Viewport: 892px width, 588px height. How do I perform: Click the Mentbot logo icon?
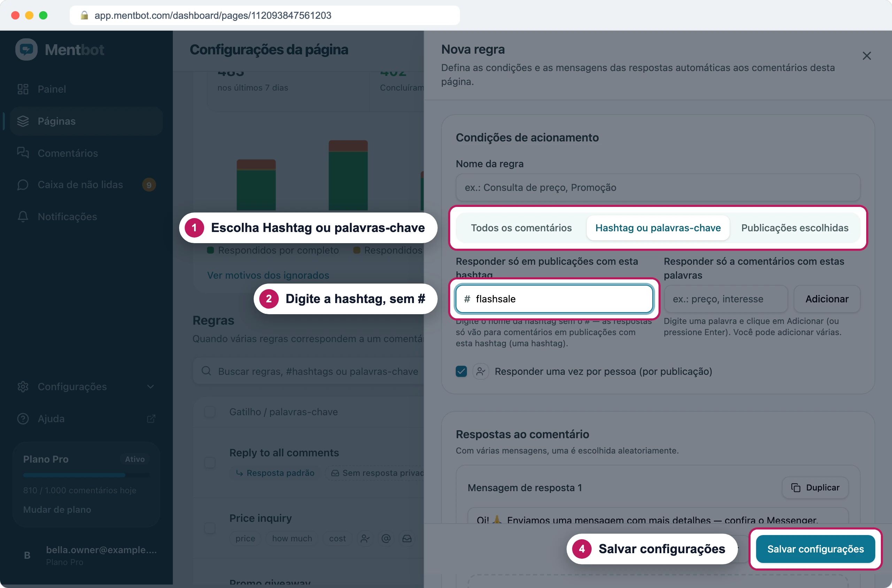click(x=26, y=49)
